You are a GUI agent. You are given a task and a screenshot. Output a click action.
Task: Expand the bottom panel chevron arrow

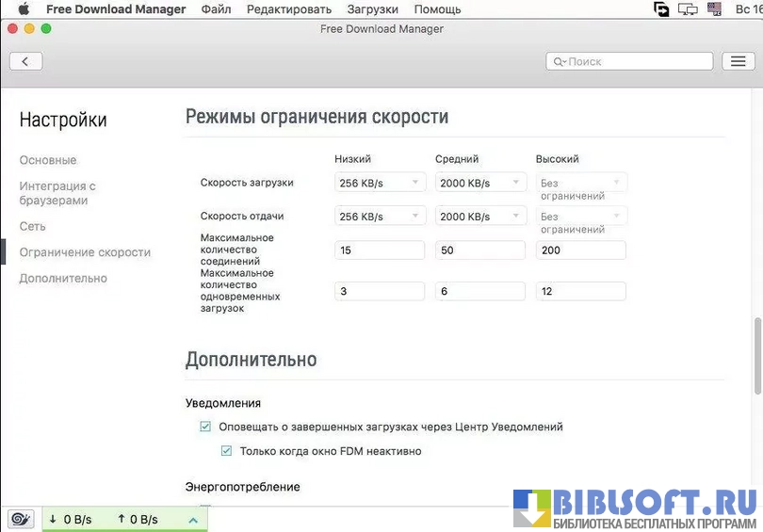192,520
